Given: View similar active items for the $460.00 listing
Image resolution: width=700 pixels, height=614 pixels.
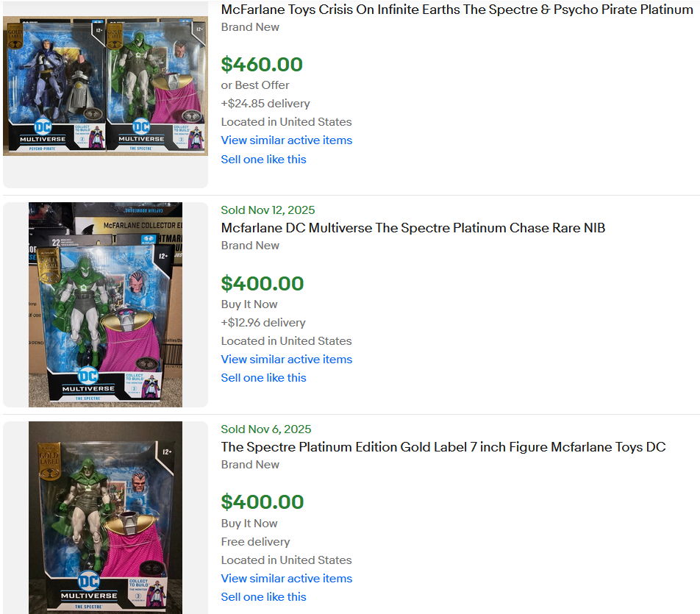Looking at the screenshot, I should pos(287,140).
